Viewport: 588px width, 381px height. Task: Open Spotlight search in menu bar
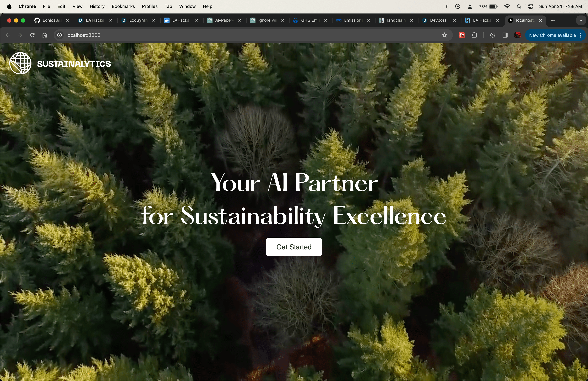pyautogui.click(x=519, y=6)
